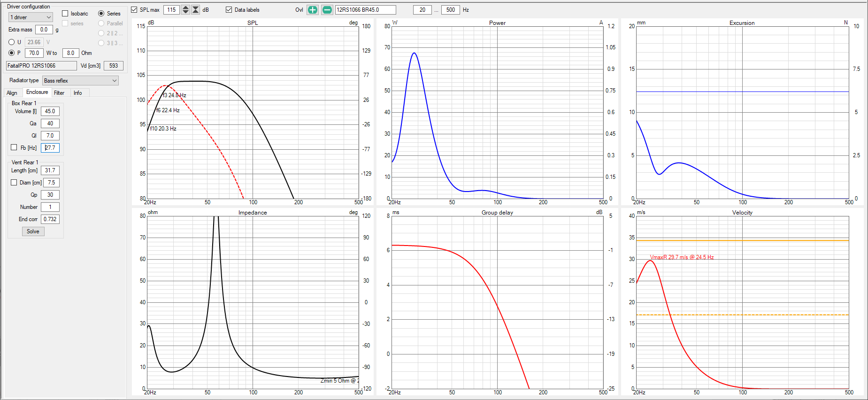
Task: Switch to the Enclosure tab
Action: tap(37, 92)
